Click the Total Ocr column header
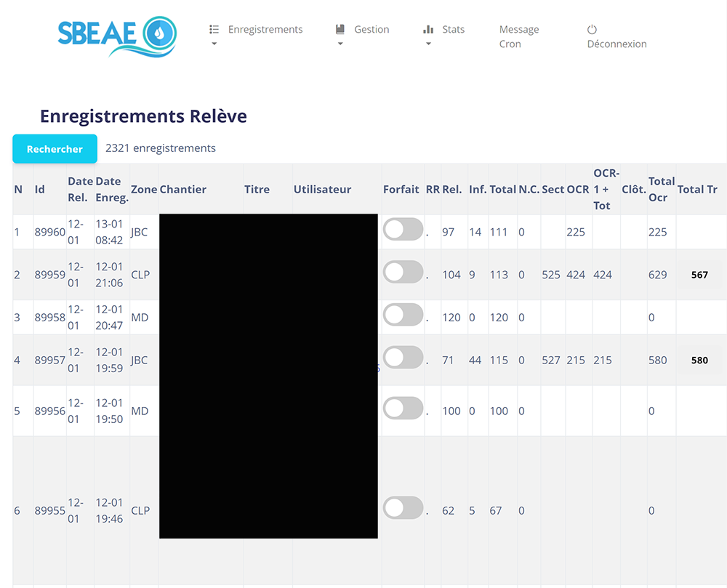The height and width of the screenshot is (588, 727). [x=662, y=189]
